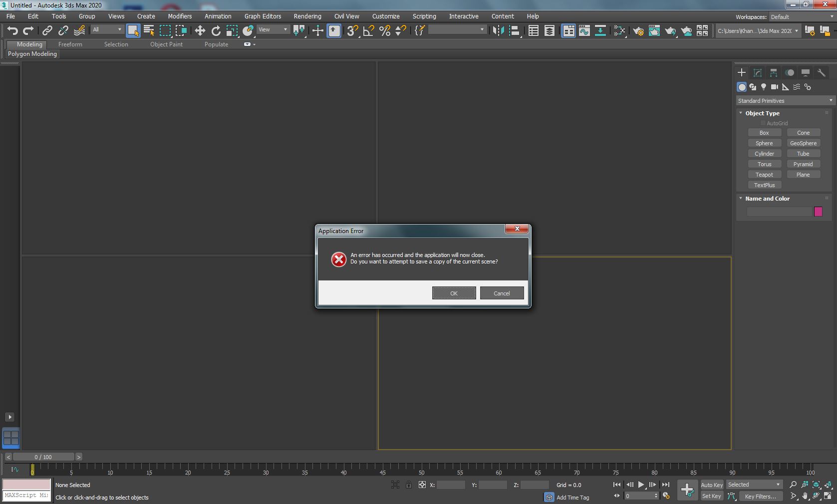The width and height of the screenshot is (837, 504).
Task: Activate the Select and Rotate tool
Action: click(x=216, y=30)
